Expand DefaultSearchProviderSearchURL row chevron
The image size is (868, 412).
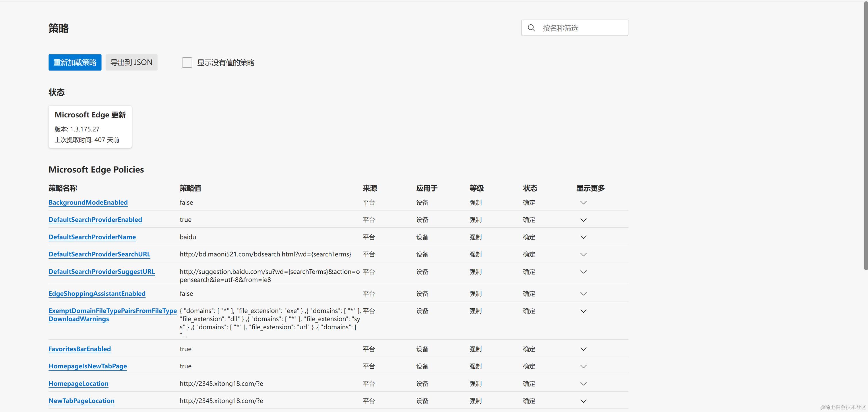[x=583, y=255]
